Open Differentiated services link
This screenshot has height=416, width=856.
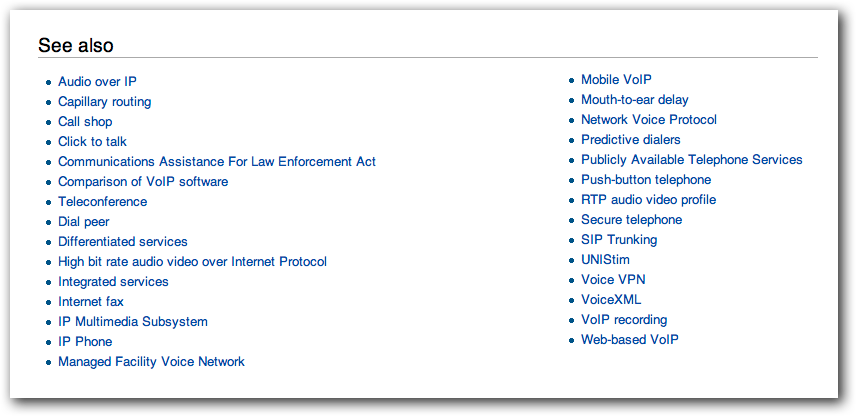point(123,241)
